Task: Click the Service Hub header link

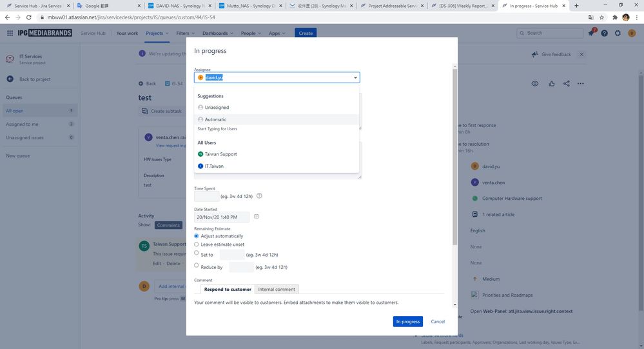Action: click(x=93, y=34)
